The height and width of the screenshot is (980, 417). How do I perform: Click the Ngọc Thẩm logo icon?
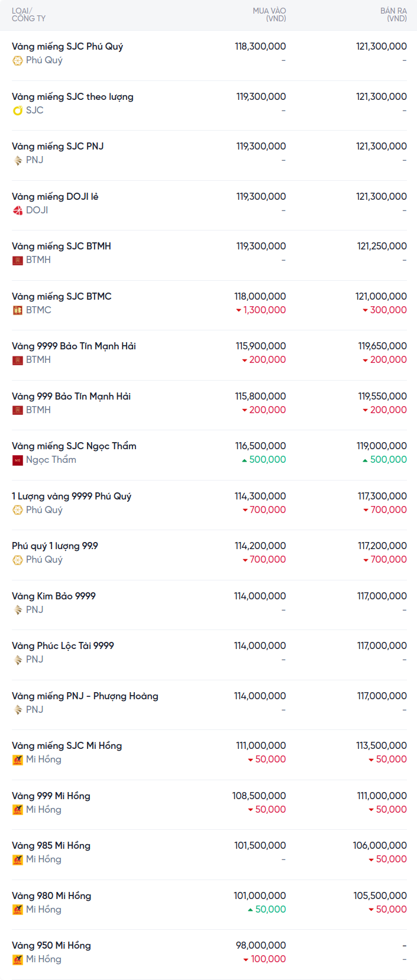(x=18, y=460)
